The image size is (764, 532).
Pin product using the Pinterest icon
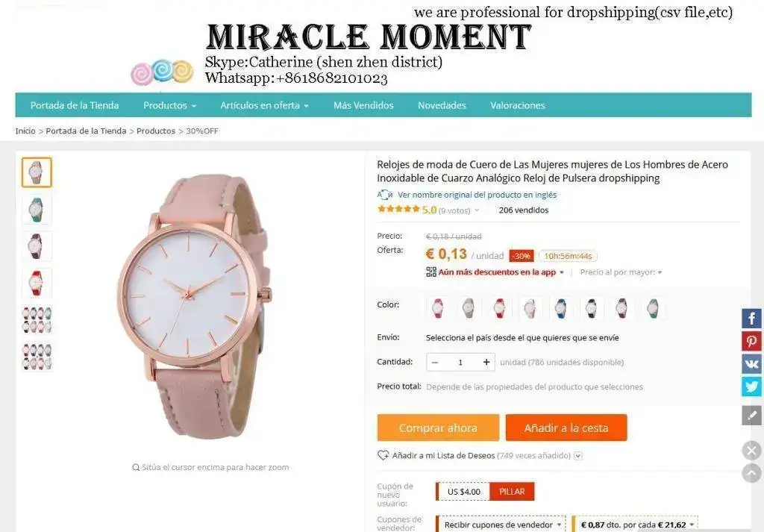coord(751,341)
